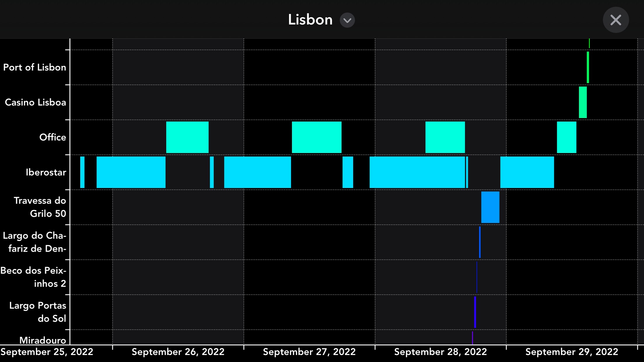This screenshot has height=362, width=644.
Task: Select the long Iberostar block ending at the first Office visit
Action: [131, 172]
